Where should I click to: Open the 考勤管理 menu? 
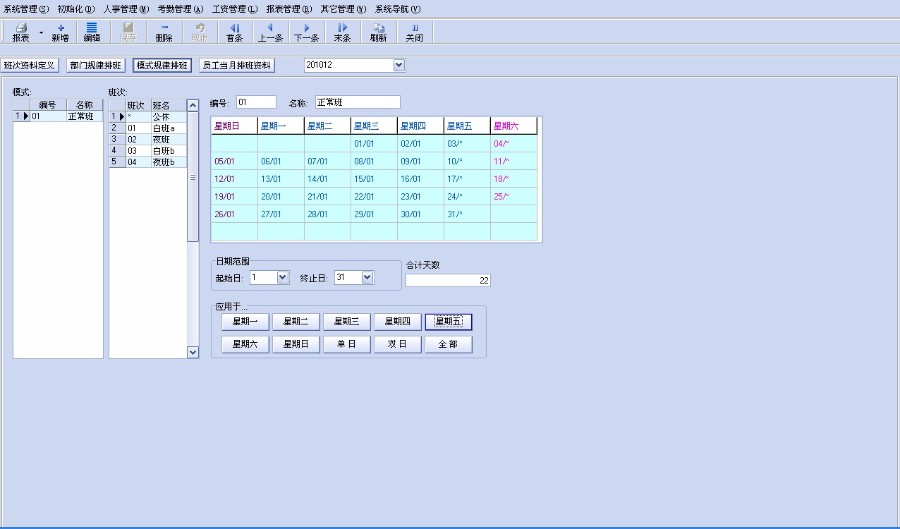180,9
